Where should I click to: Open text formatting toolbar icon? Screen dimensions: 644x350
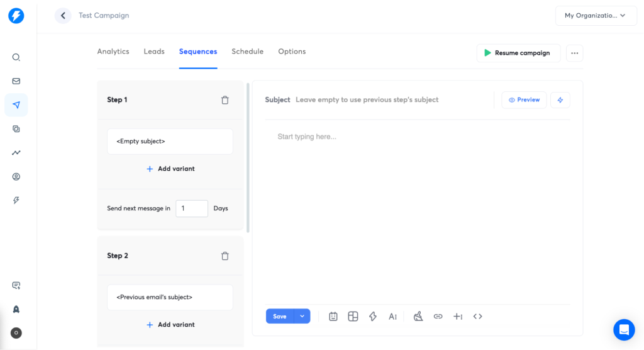point(392,316)
